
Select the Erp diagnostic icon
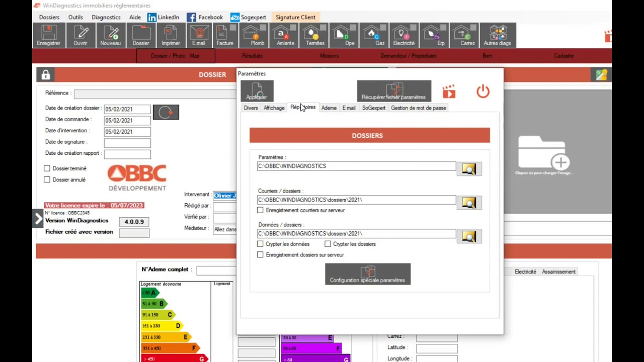point(433,35)
